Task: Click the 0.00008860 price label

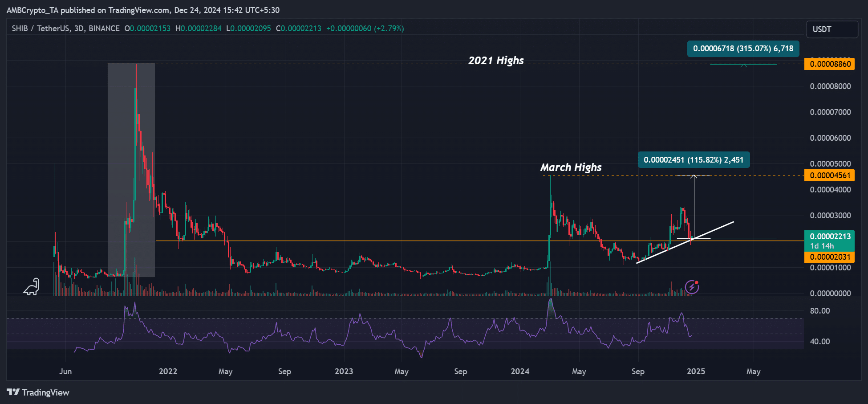Action: [829, 64]
